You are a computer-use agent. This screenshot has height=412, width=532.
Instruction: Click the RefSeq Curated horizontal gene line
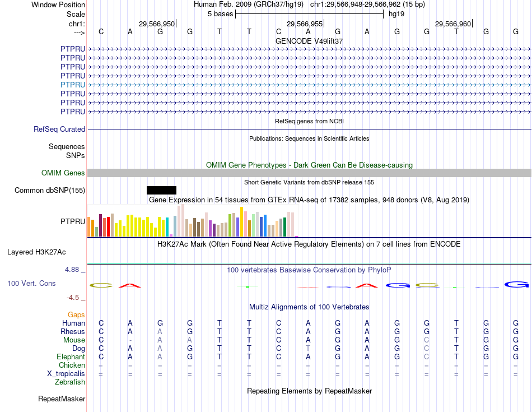click(x=309, y=129)
